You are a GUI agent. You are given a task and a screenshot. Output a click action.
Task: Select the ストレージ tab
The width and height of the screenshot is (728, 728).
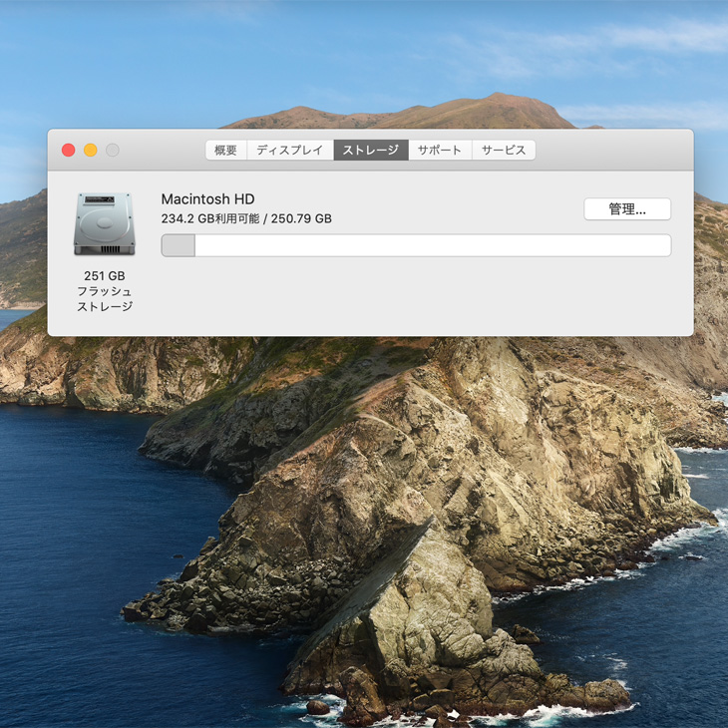click(371, 151)
